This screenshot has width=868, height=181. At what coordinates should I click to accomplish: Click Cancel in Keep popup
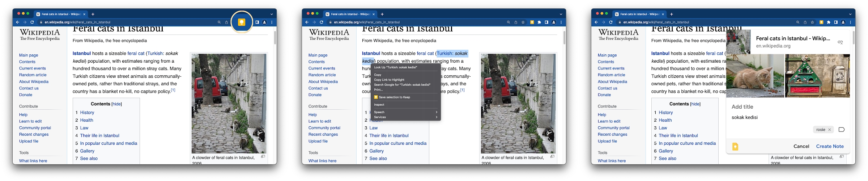coord(801,146)
